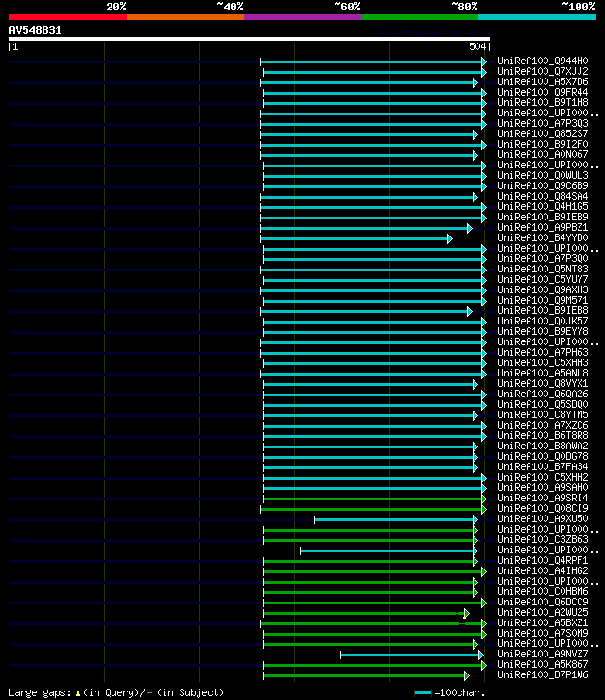605x700 pixels.
Task: Click the cyan ~100% identity color segment
Action: pyautogui.click(x=537, y=17)
